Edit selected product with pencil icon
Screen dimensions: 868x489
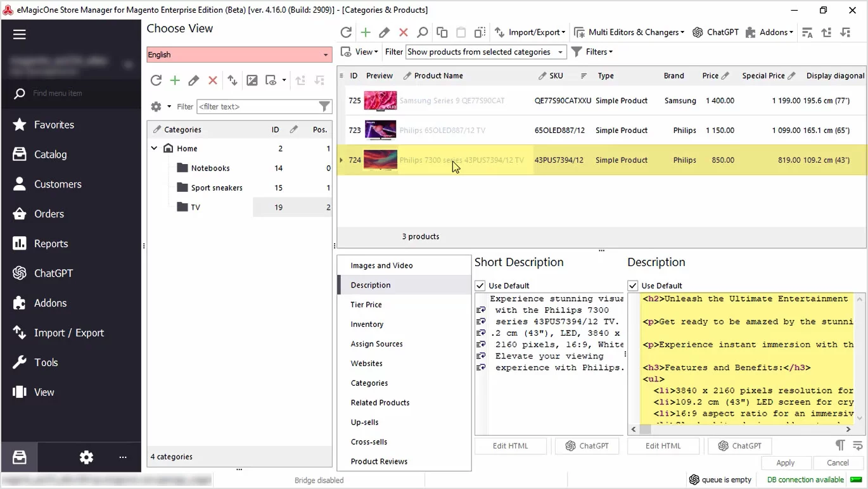385,32
